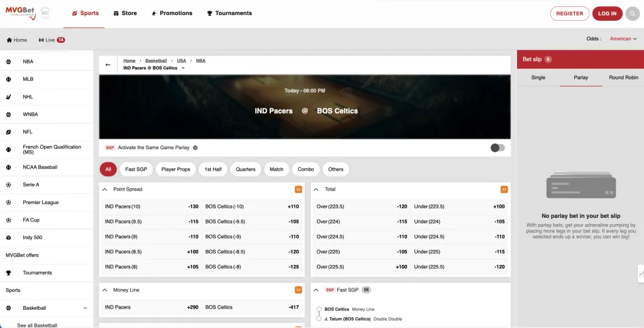Click the Same Game Parlay info icon
644x328 pixels.
[x=195, y=147]
